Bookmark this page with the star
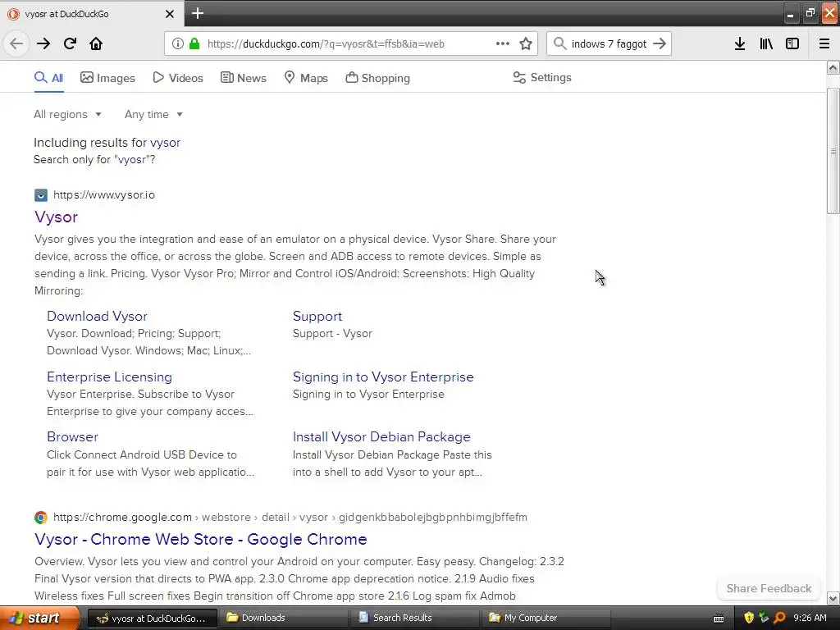 [526, 43]
